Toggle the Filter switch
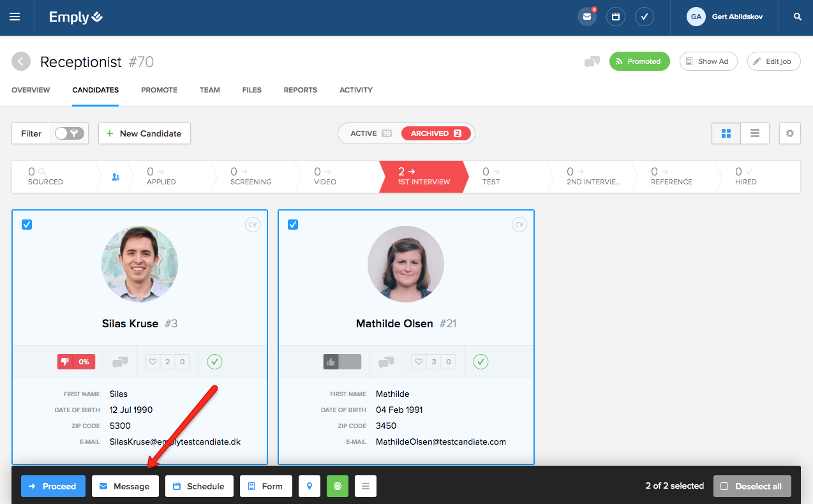The image size is (813, 504). click(69, 133)
